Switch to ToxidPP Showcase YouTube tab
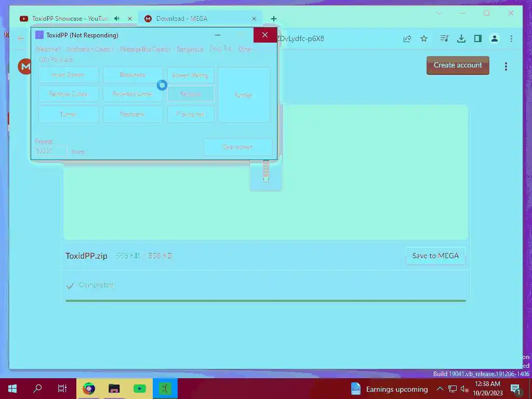The height and width of the screenshot is (399, 532). tap(70, 19)
